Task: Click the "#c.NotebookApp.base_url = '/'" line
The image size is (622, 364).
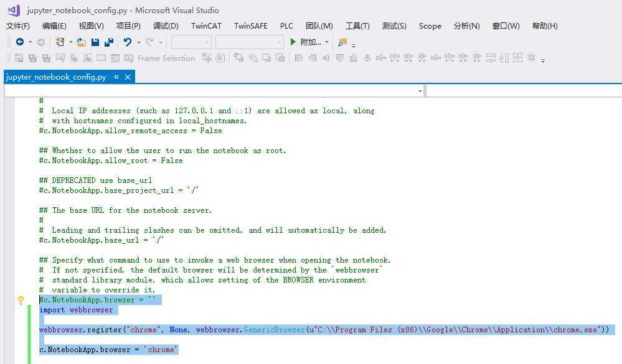Action: click(101, 240)
